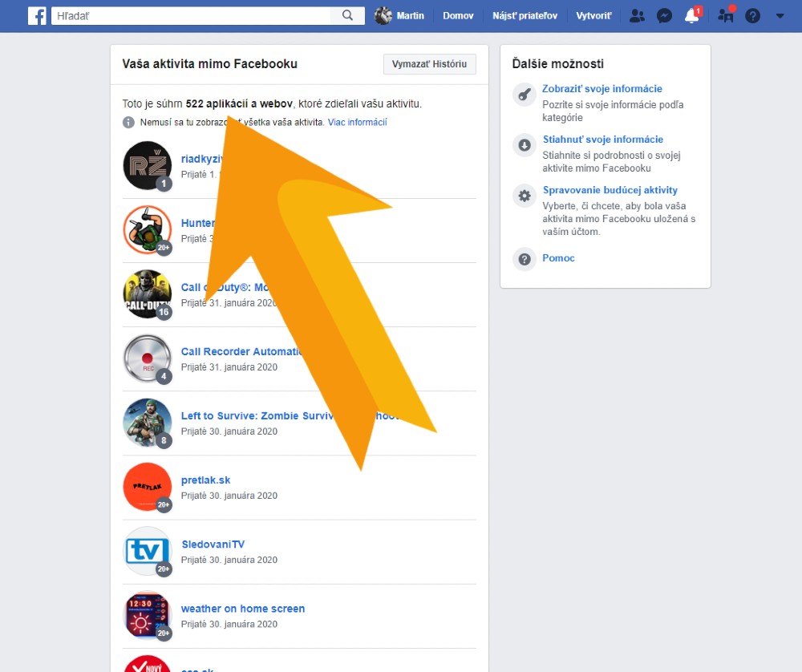Click the 20+ badge on Hunter logo
Viewport: 802px width, 672px height.
pos(164,248)
